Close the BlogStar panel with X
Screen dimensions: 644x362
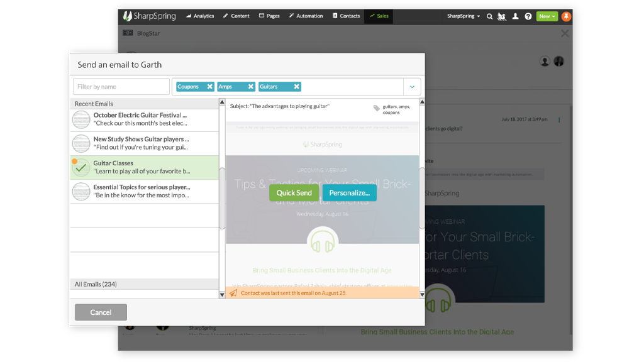point(565,34)
